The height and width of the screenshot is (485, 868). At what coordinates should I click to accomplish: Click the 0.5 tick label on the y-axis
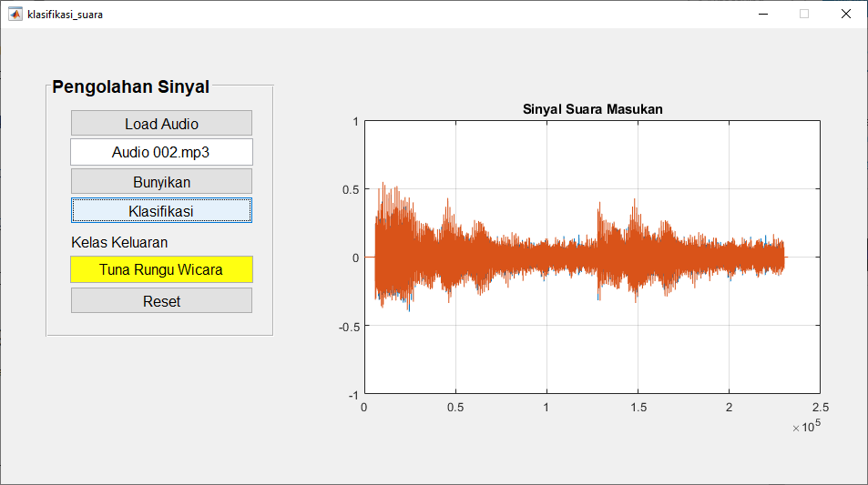click(349, 189)
